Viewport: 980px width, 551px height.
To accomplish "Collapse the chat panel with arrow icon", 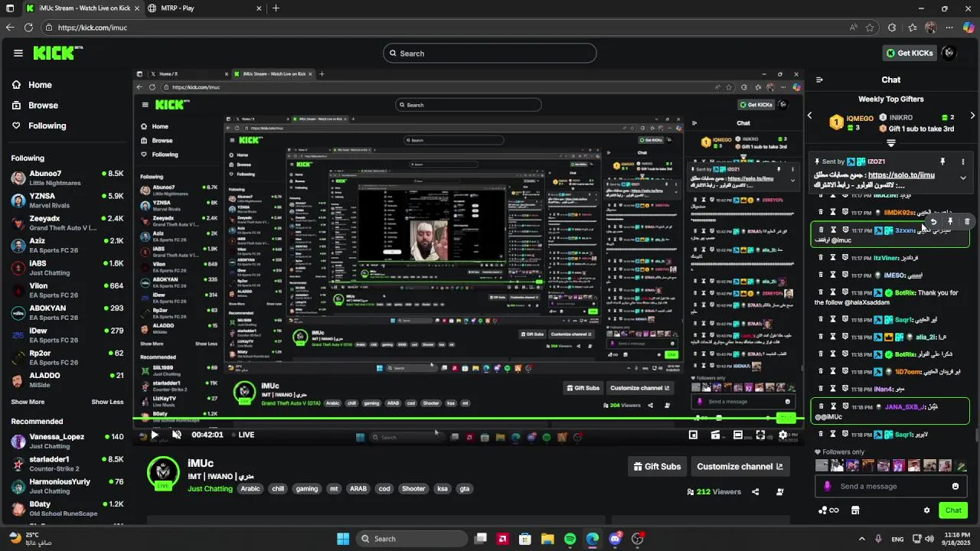I will 819,80.
